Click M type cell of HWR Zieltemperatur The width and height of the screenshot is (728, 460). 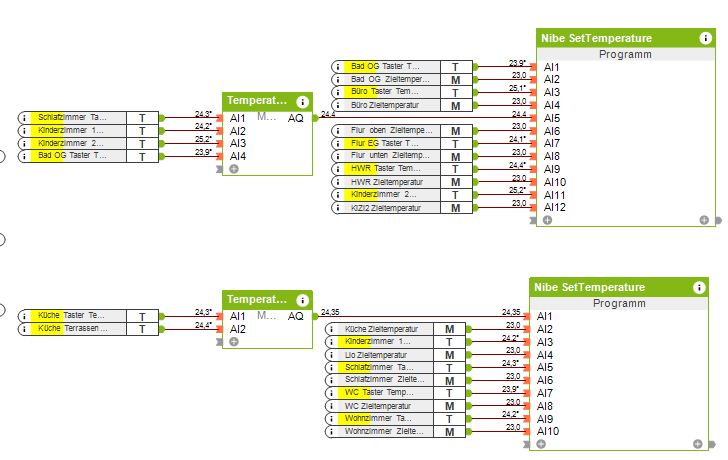pyautogui.click(x=456, y=182)
